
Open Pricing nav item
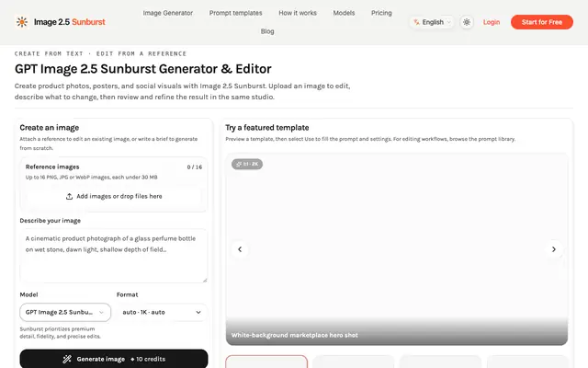coord(381,13)
